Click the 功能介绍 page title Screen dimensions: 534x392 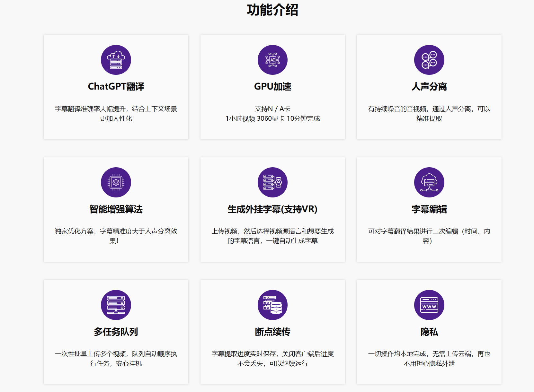pos(272,10)
